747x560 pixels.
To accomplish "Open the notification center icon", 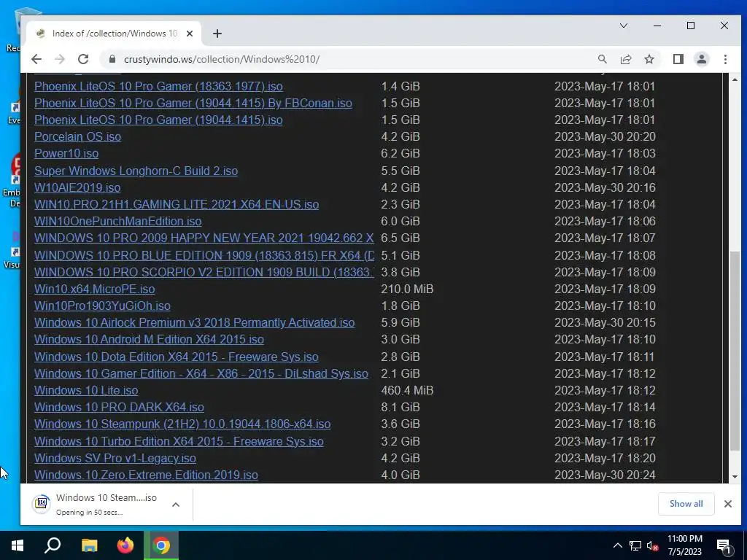I will [724, 545].
